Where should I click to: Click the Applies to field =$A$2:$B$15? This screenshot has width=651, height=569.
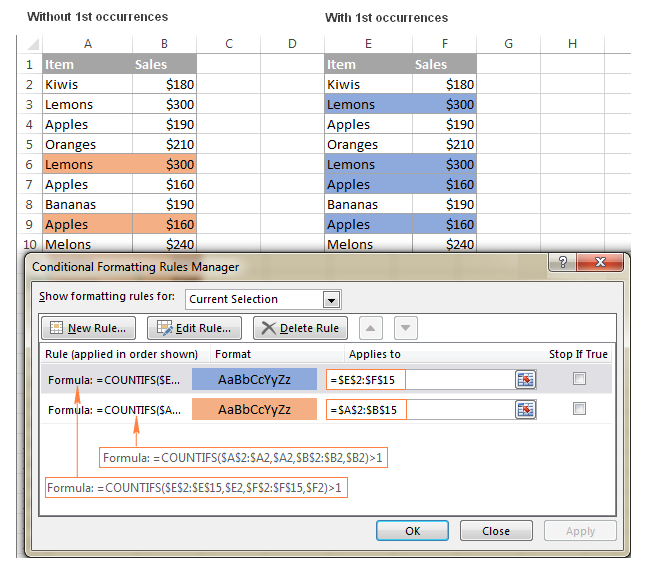[420, 410]
